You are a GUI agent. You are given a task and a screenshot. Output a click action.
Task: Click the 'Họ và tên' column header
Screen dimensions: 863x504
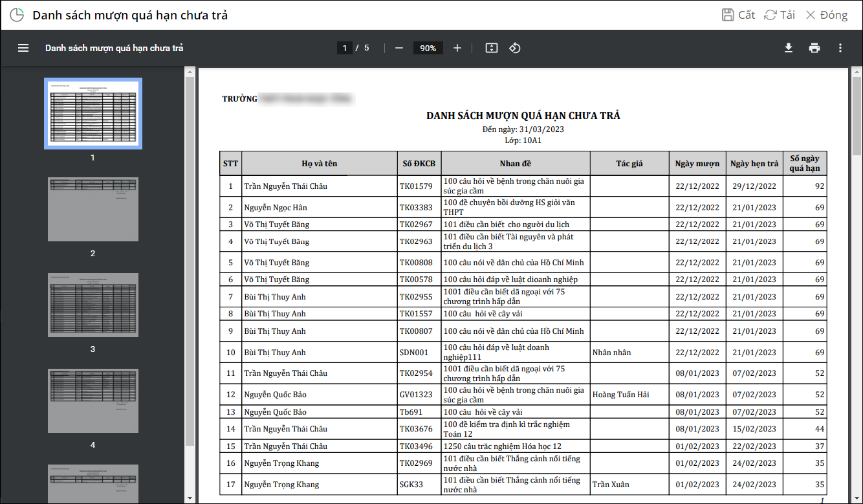coord(320,164)
